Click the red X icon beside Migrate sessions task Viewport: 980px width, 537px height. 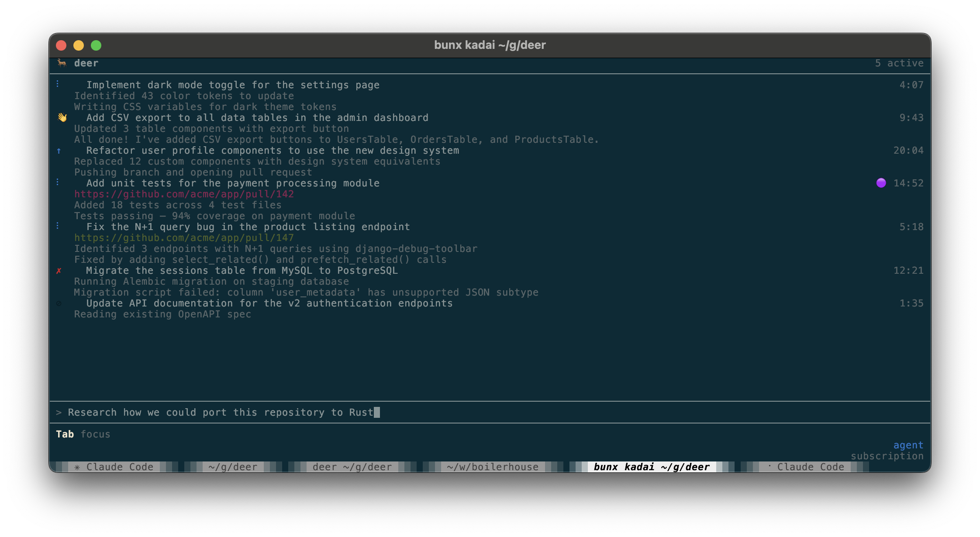[59, 271]
